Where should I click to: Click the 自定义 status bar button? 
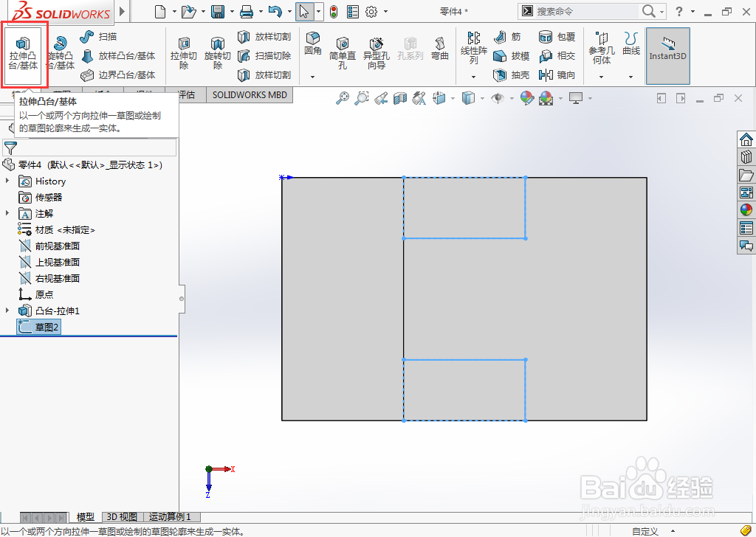point(645,531)
